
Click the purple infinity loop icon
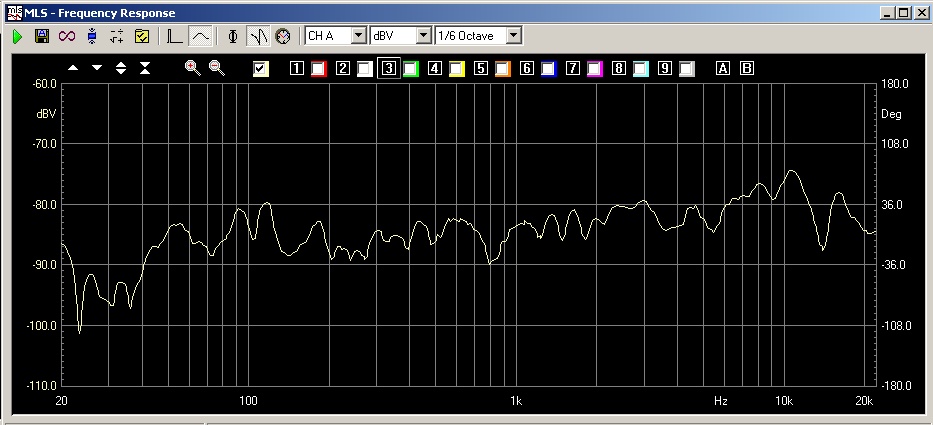pyautogui.click(x=66, y=36)
